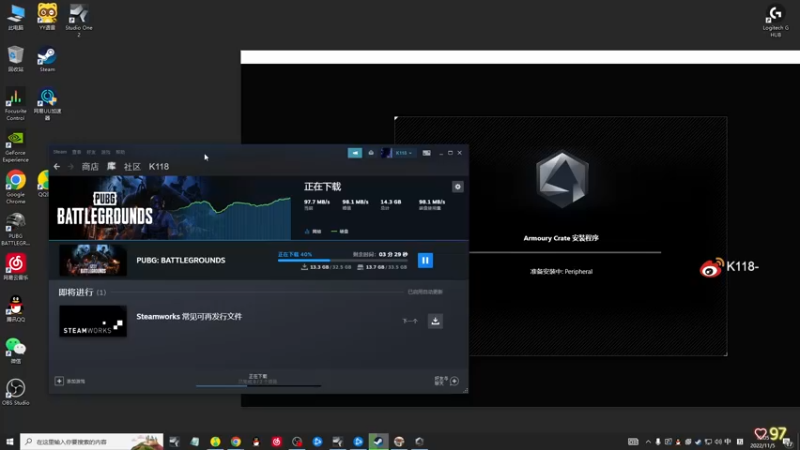Open friends and chat icon in Steam
Viewport: 800px width, 450px height.
click(x=454, y=381)
